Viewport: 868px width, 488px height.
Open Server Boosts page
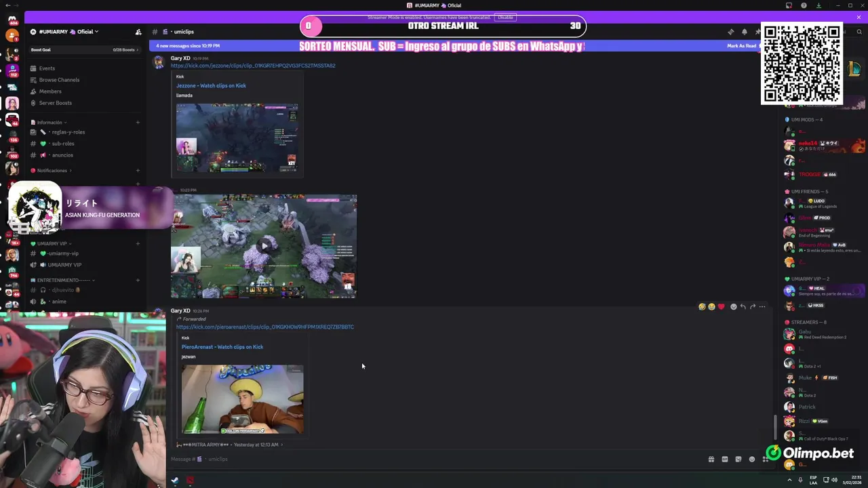(55, 103)
